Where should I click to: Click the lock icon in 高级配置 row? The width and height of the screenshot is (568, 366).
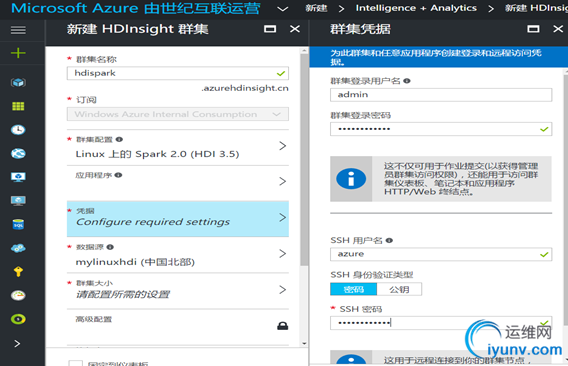click(283, 326)
